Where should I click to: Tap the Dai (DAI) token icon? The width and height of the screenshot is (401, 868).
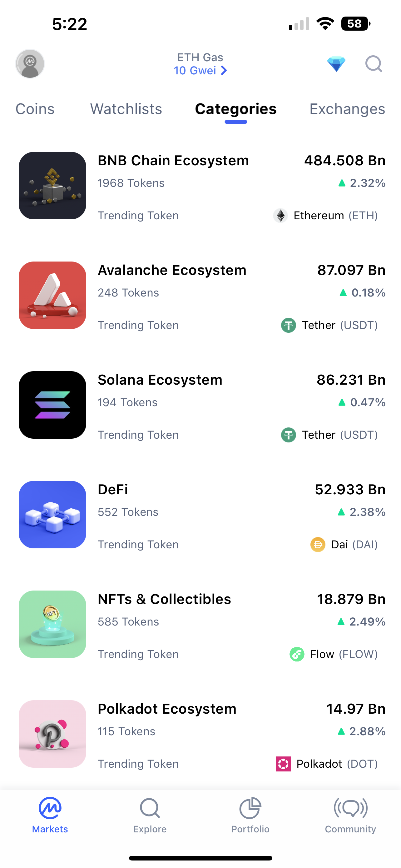click(318, 545)
